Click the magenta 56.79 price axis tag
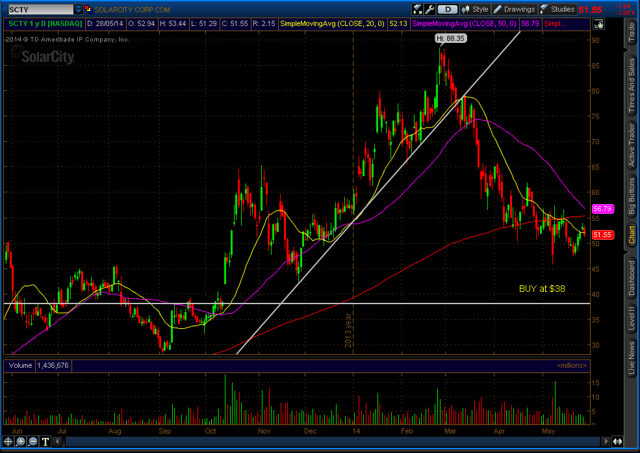 click(602, 209)
